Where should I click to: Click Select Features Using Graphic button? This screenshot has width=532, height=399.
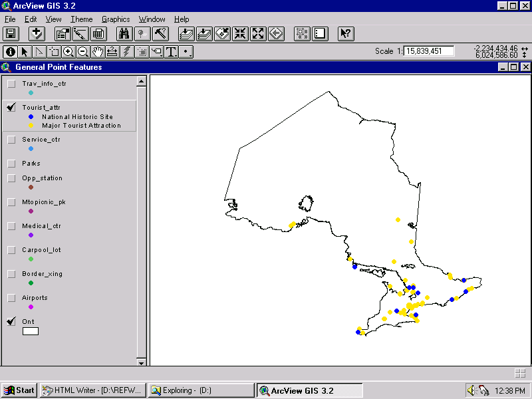click(302, 34)
